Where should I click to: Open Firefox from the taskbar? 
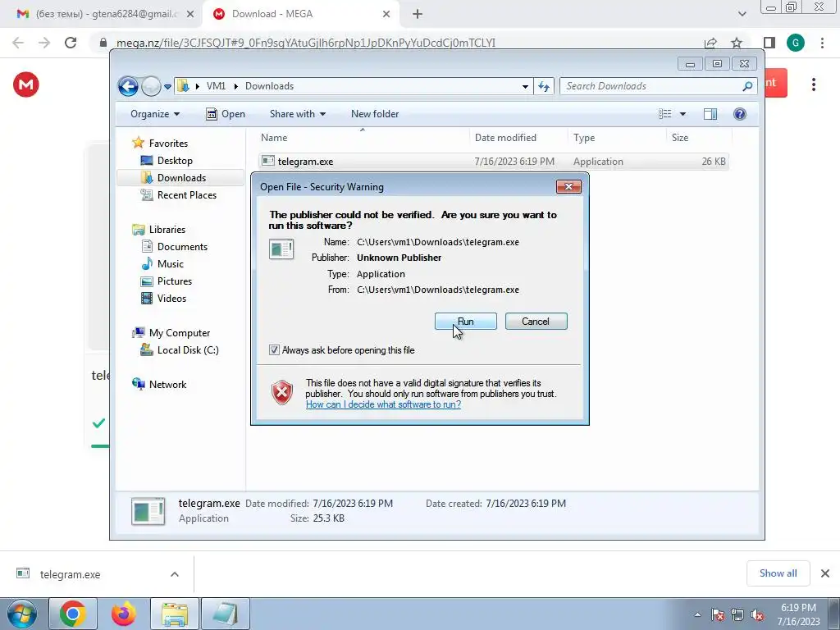123,614
